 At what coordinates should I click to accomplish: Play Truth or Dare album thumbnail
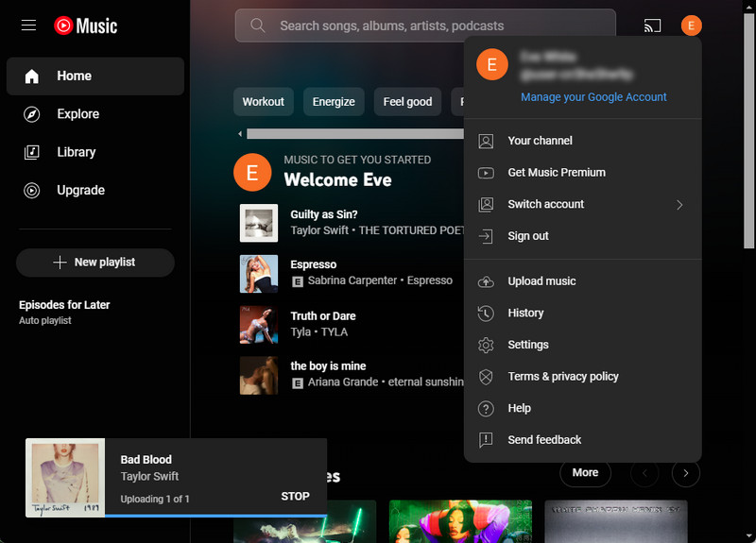pos(259,325)
